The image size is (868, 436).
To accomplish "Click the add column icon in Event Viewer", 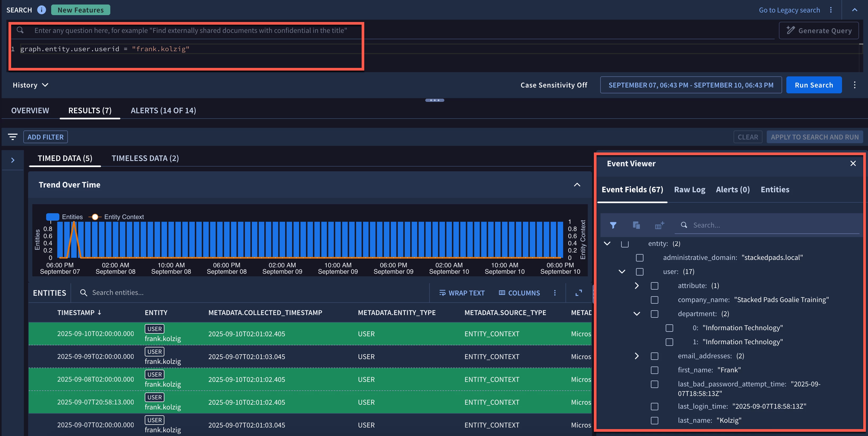I will 659,225.
